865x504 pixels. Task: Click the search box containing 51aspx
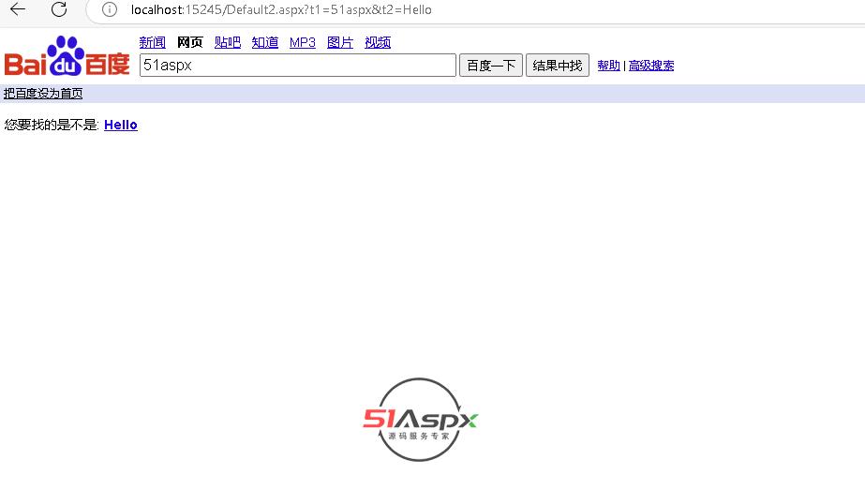pyautogui.click(x=297, y=66)
